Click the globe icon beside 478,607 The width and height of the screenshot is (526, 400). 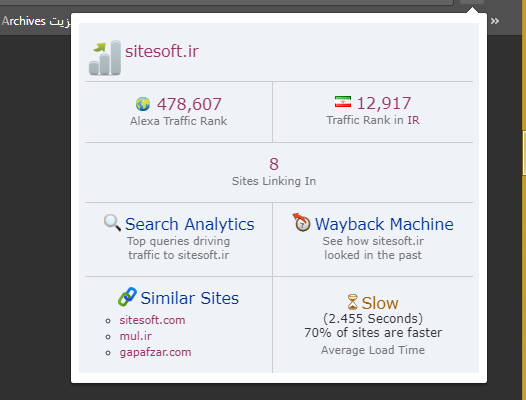143,104
